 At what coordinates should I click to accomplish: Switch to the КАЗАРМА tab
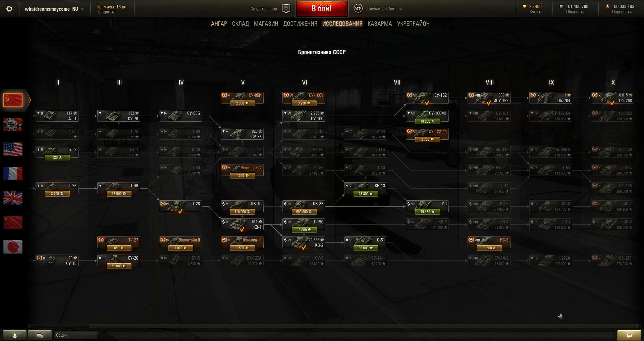point(380,24)
